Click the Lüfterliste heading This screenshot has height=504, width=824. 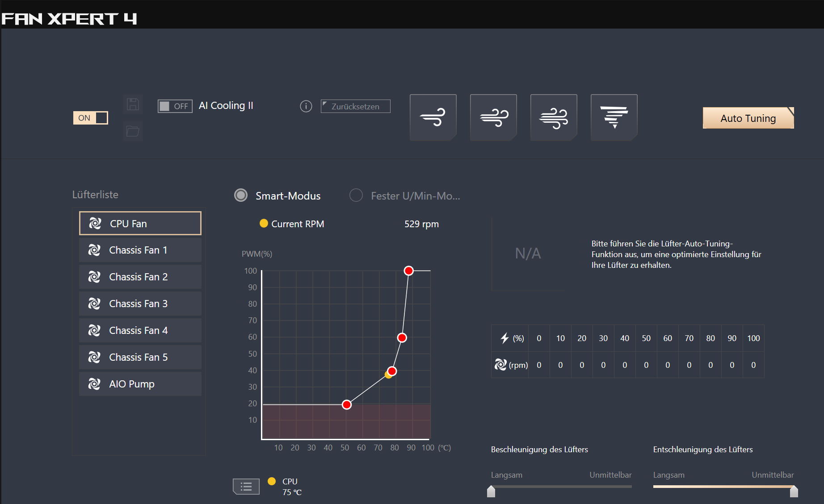[95, 195]
